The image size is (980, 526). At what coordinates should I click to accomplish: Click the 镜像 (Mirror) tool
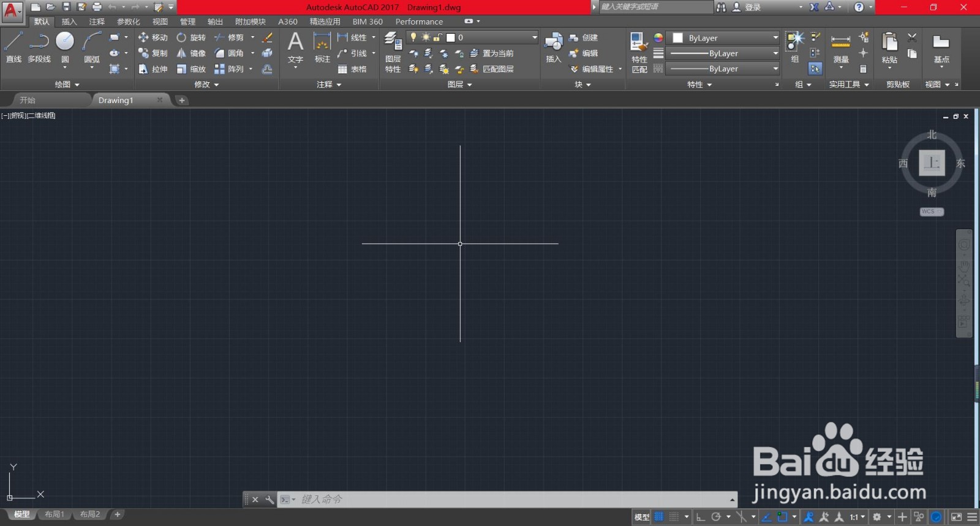click(191, 53)
